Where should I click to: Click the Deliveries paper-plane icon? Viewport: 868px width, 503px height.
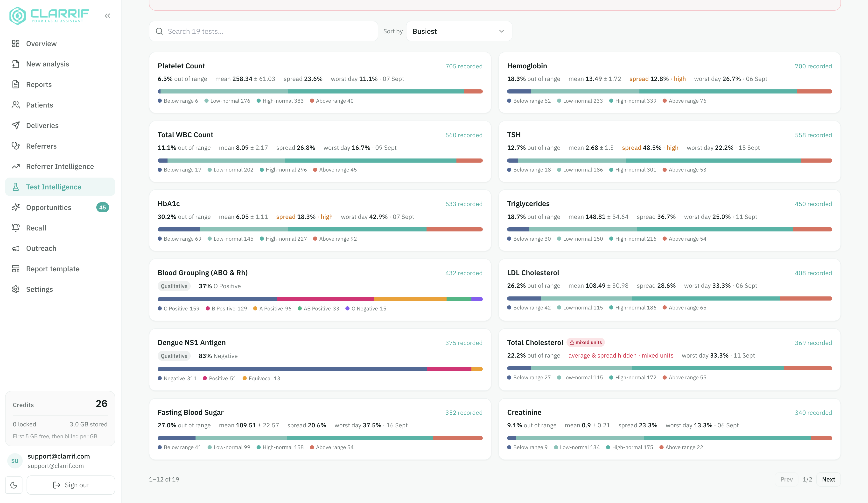pos(15,125)
